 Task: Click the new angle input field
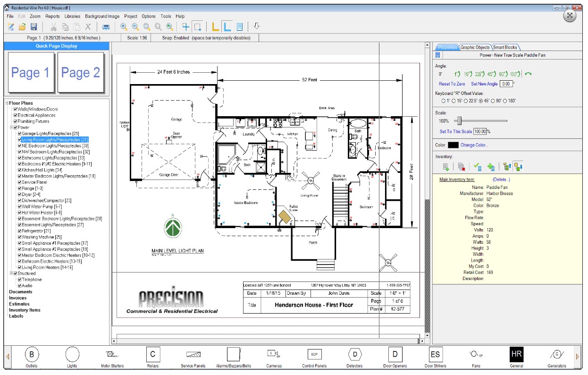click(x=506, y=84)
